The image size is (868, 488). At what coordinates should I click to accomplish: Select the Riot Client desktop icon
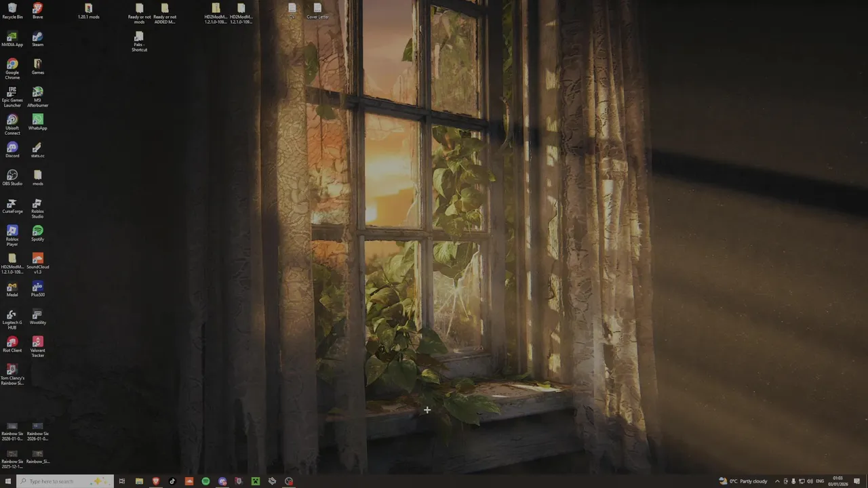tap(12, 344)
